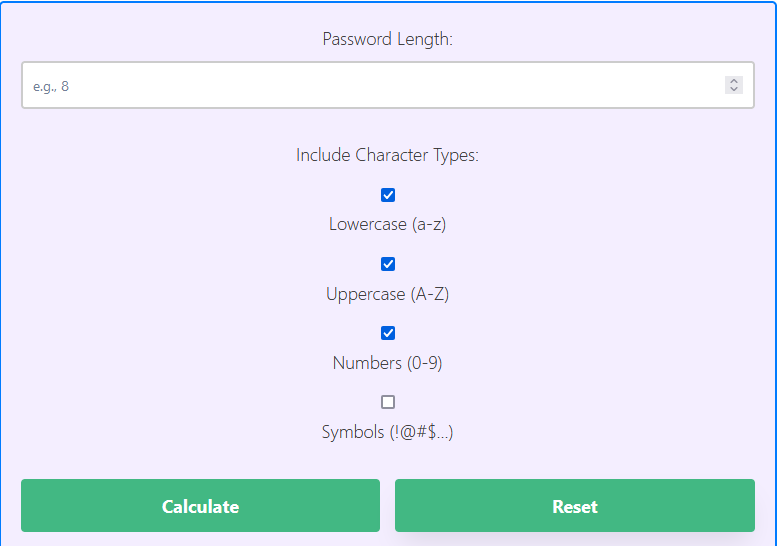The image size is (777, 546).
Task: Click the green Calculate button
Action: click(x=200, y=505)
